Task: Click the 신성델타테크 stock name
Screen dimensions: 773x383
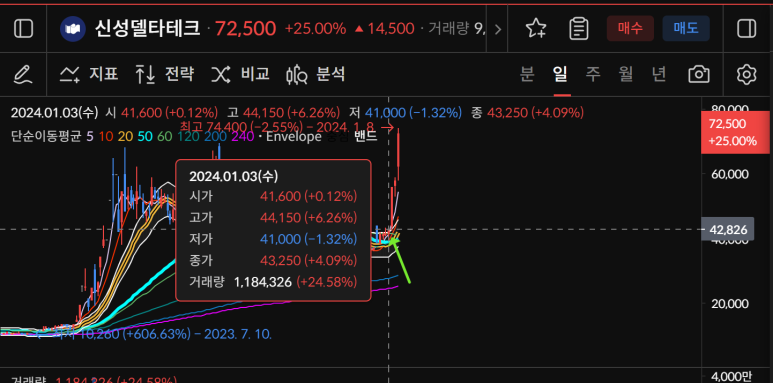Action: 147,29
